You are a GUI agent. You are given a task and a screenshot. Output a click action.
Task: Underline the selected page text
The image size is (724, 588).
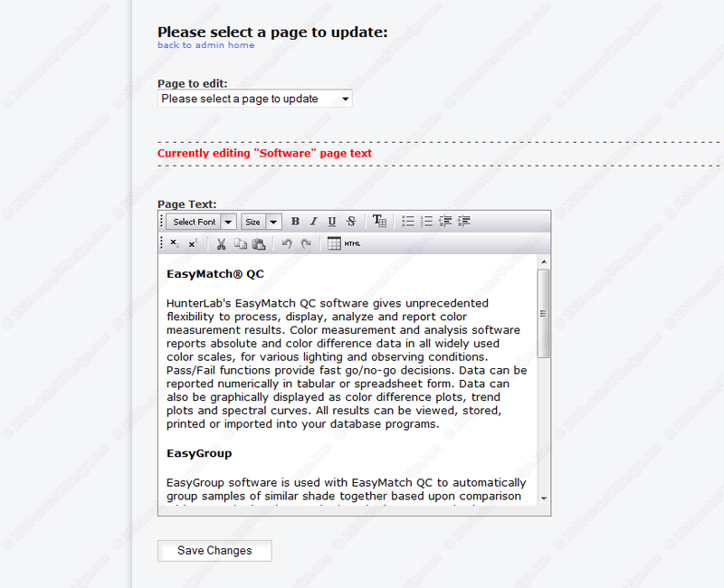click(x=332, y=222)
